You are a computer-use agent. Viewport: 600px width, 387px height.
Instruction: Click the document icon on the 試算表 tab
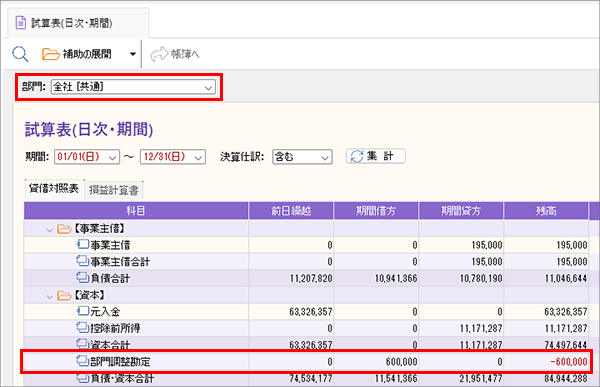tap(21, 23)
